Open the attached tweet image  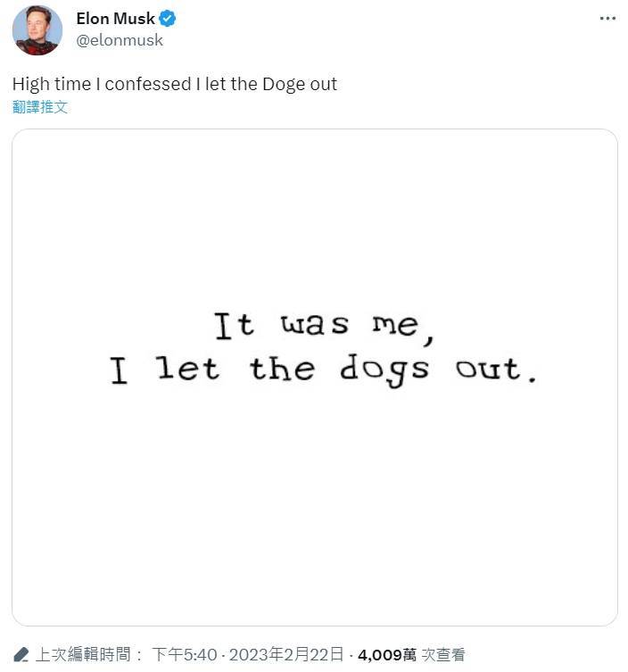314,500
